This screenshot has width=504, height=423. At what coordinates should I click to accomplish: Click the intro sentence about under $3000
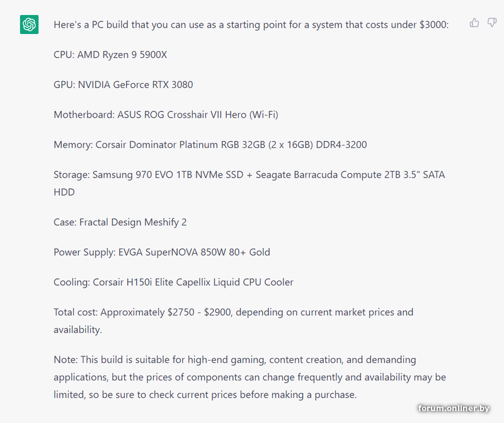(251, 25)
